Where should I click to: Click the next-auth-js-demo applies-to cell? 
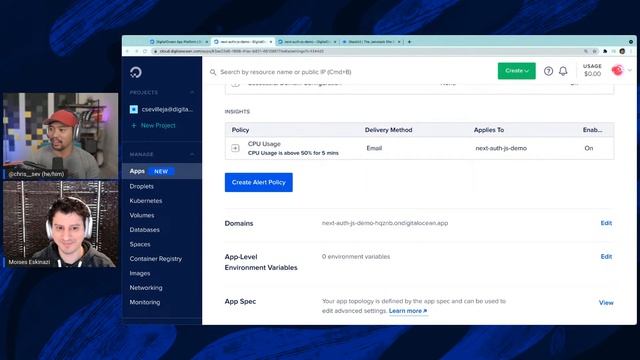501,148
